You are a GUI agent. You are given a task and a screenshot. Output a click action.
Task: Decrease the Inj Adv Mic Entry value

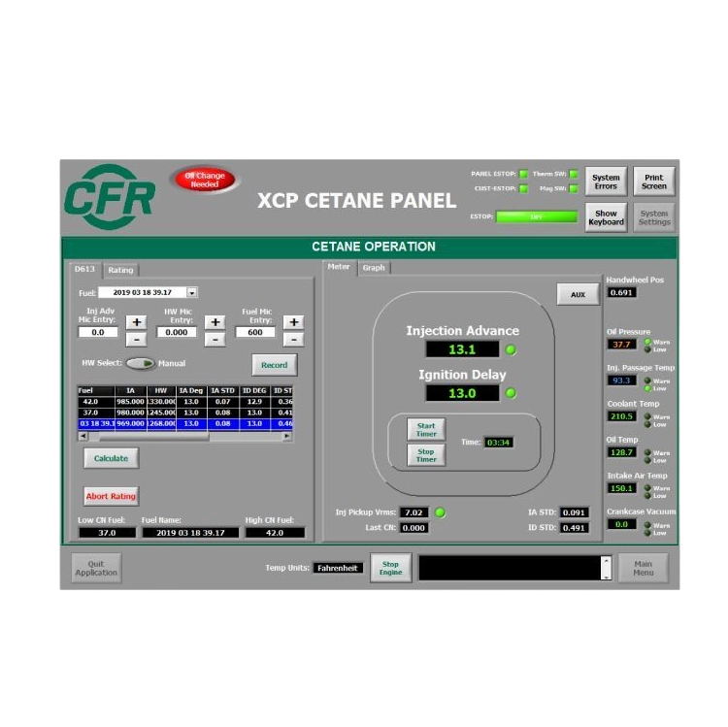pyautogui.click(x=137, y=340)
